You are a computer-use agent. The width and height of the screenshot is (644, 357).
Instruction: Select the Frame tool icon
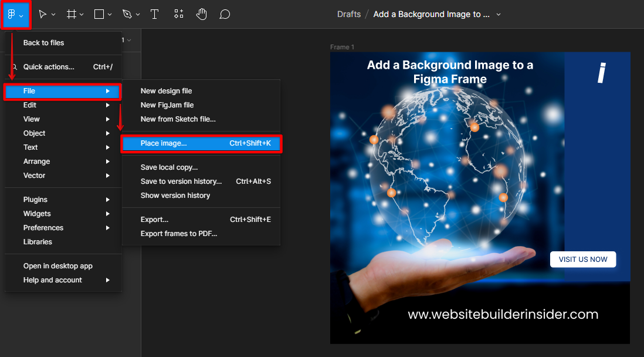click(x=72, y=15)
